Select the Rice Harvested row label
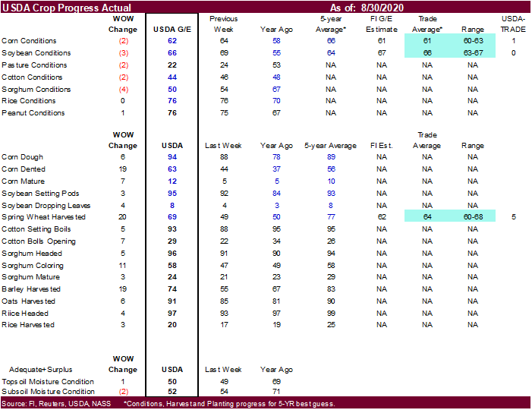Image resolution: width=532 pixels, height=410 pixels. 28,325
